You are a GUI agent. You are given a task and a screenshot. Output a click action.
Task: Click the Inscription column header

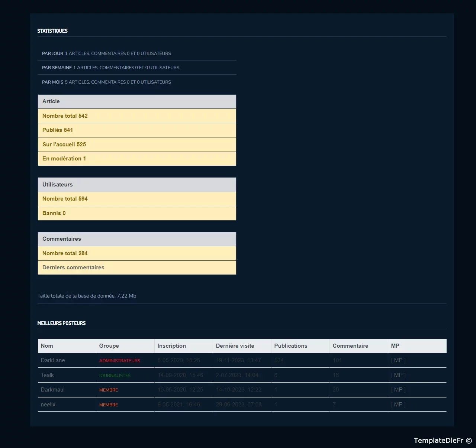(x=171, y=346)
